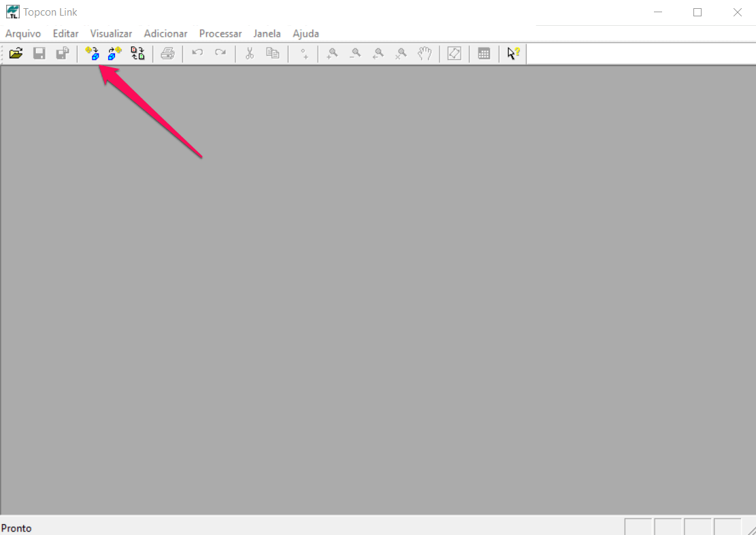This screenshot has width=756, height=535.
Task: Click the Cut scissors icon
Action: coord(250,53)
